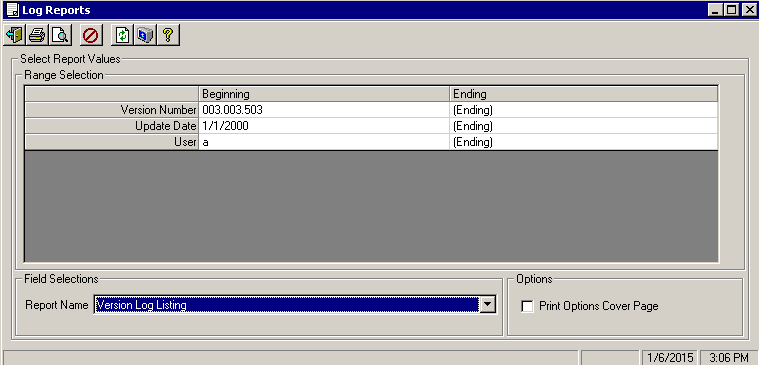This screenshot has height=365, width=759.
Task: Click the green refresh page icon
Action: point(122,35)
